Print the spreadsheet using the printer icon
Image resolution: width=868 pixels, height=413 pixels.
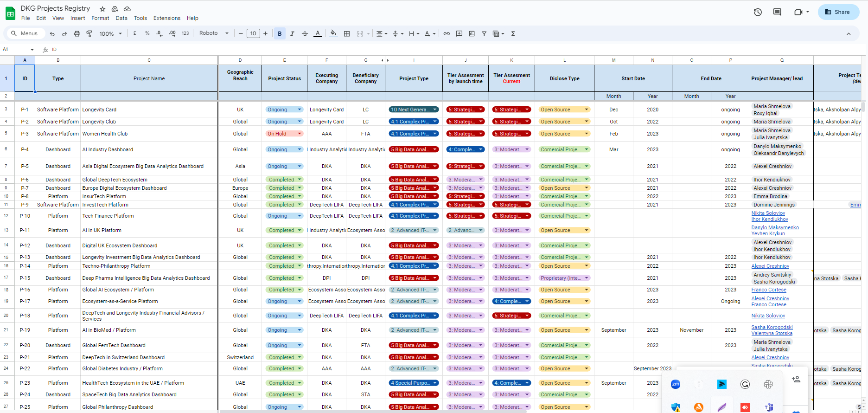pos(77,34)
